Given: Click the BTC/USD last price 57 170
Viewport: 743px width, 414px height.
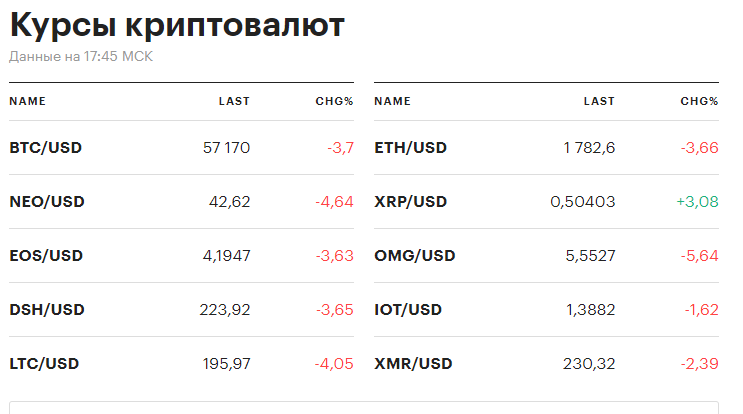Looking at the screenshot, I should pyautogui.click(x=226, y=148).
